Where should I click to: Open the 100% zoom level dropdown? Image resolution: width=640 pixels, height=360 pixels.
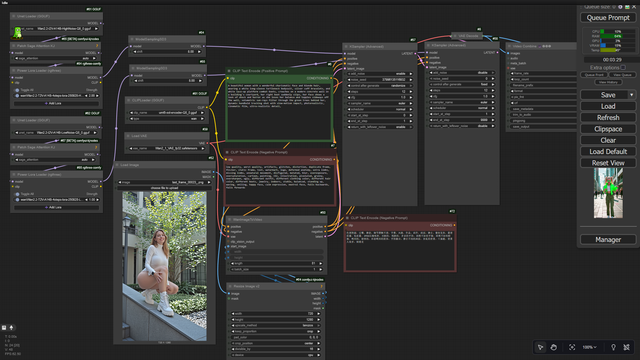(589, 347)
